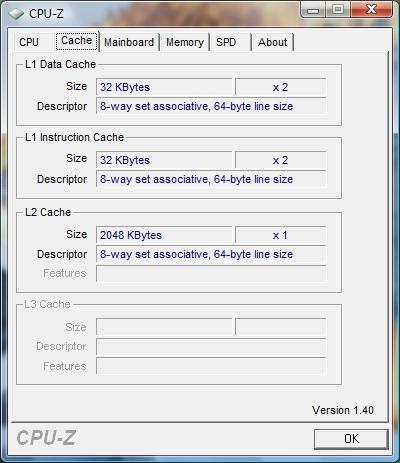The image size is (400, 463).
Task: Open the Mainboard tab
Action: pos(129,42)
